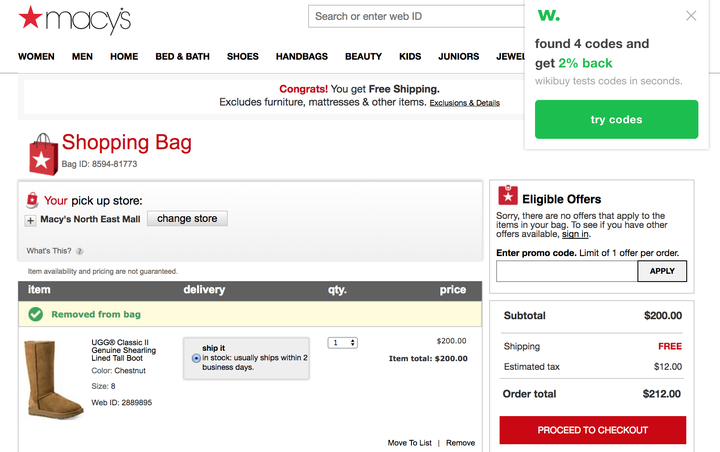The image size is (720, 452).
Task: Apply the promo code with APPLY button
Action: (x=662, y=271)
